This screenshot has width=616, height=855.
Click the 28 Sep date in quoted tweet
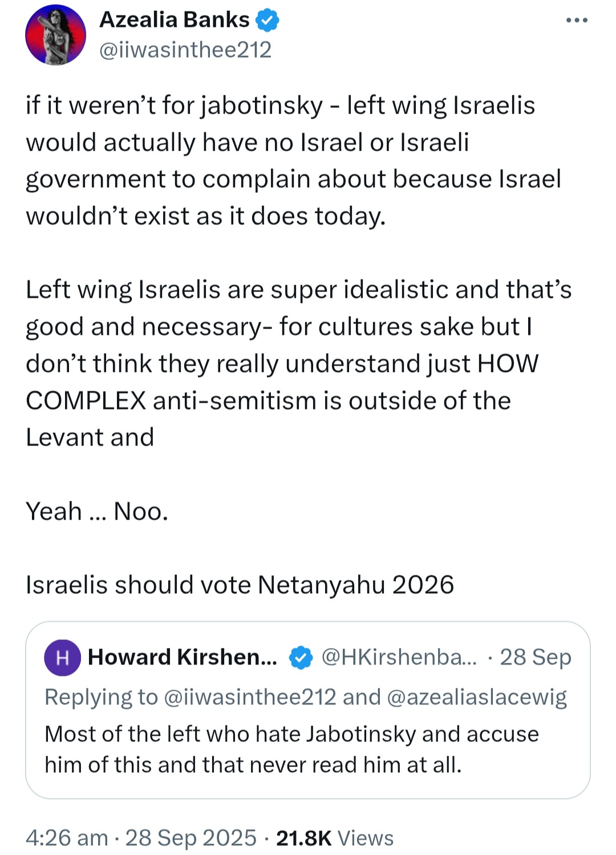pos(536,657)
